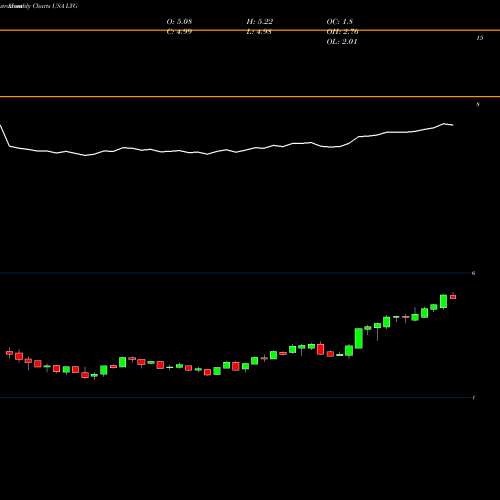Click the price axis label '15'
The image size is (500, 500).
480,38
